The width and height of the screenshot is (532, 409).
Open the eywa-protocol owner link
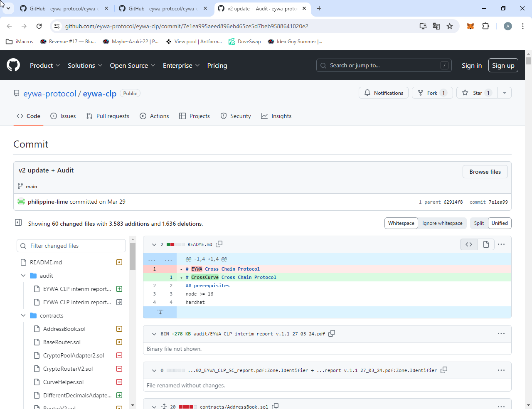tap(50, 94)
